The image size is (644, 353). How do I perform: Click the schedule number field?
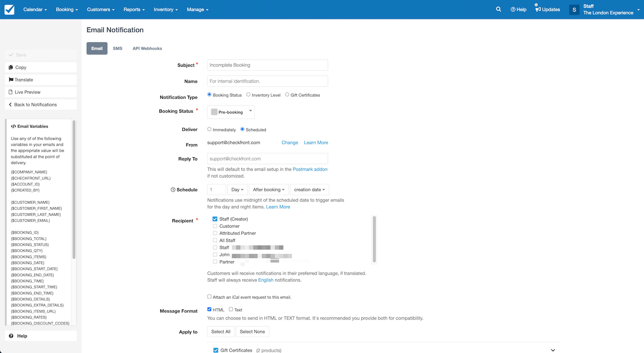coord(217,190)
